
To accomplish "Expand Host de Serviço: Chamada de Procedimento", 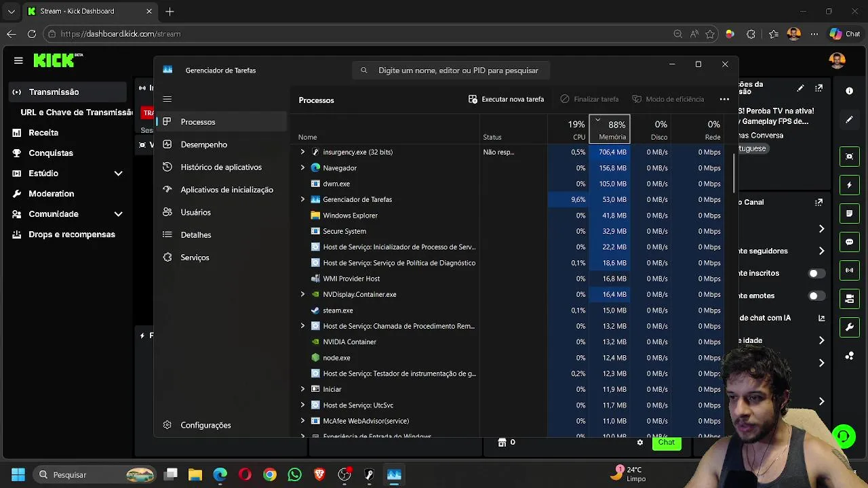I will [x=302, y=326].
